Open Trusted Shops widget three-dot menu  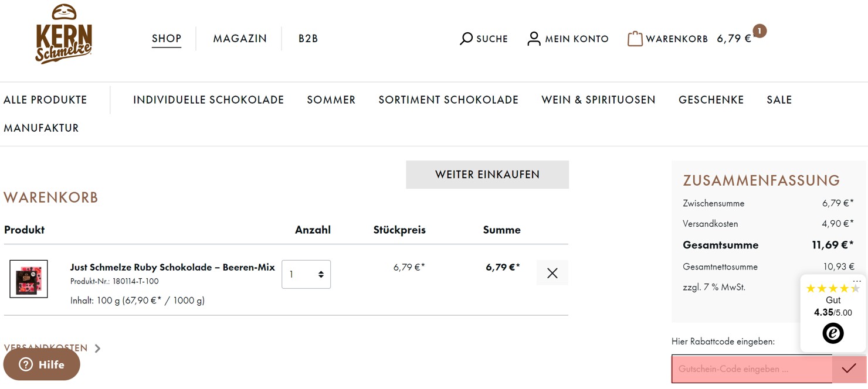click(857, 281)
